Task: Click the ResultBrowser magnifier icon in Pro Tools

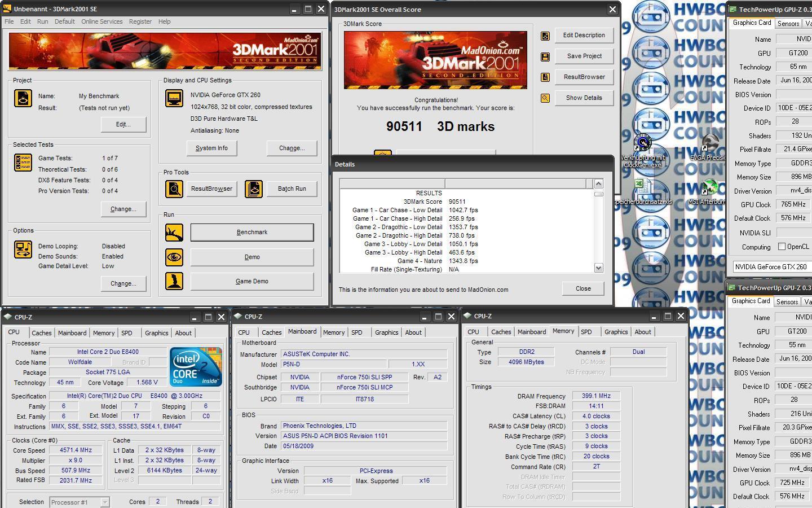Action: [174, 189]
